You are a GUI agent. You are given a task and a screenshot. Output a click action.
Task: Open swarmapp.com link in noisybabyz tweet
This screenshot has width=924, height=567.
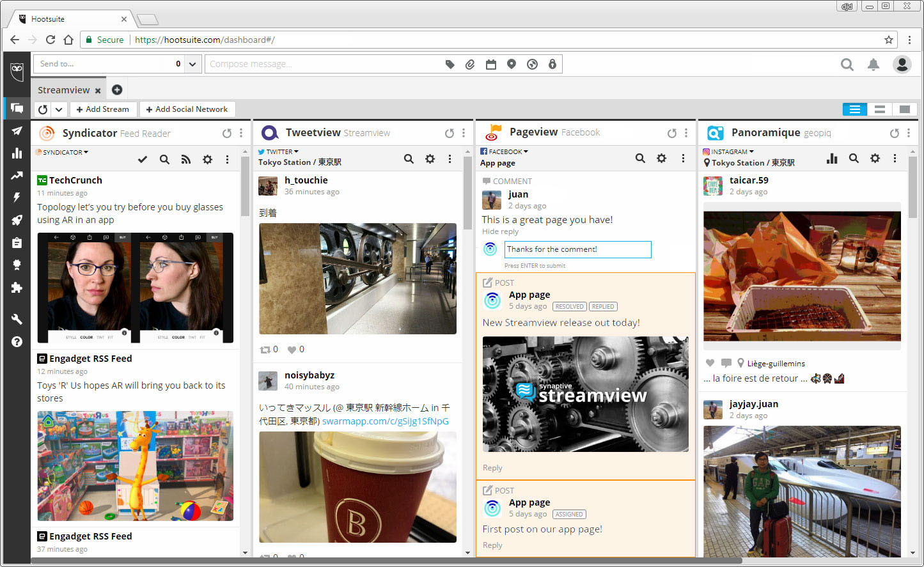(x=386, y=421)
